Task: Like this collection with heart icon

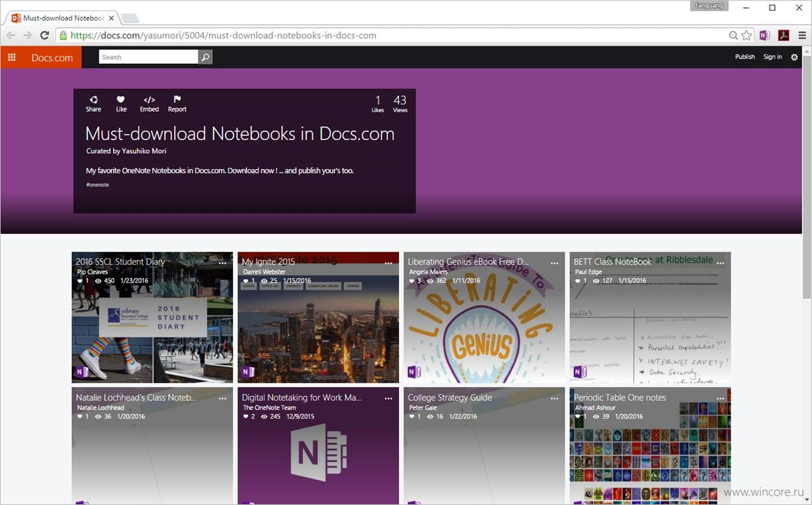Action: (121, 100)
